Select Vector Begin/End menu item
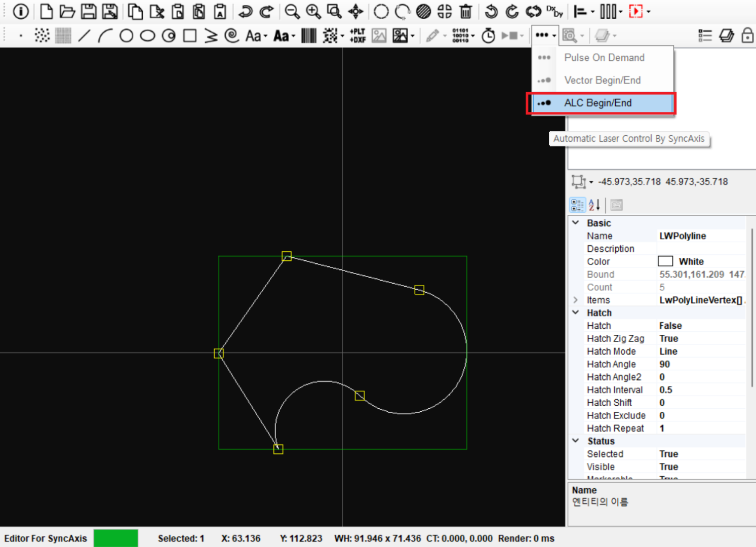Screen dimensions: 756x547 603,80
